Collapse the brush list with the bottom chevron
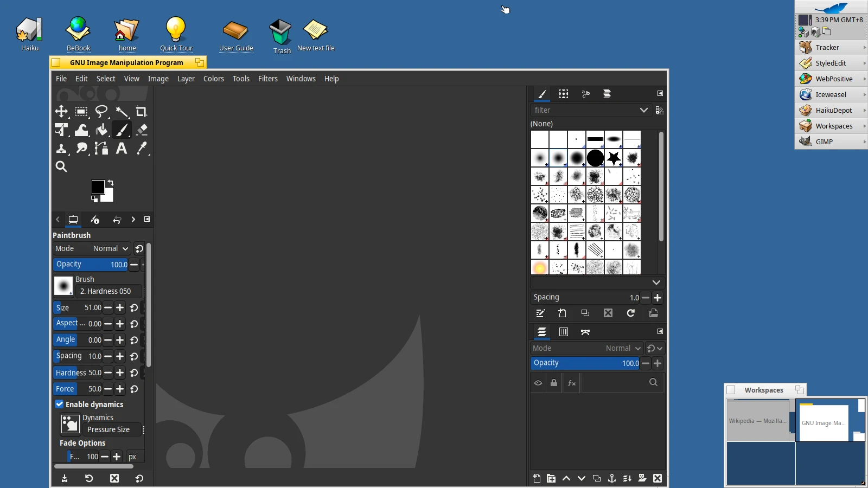 tap(656, 282)
